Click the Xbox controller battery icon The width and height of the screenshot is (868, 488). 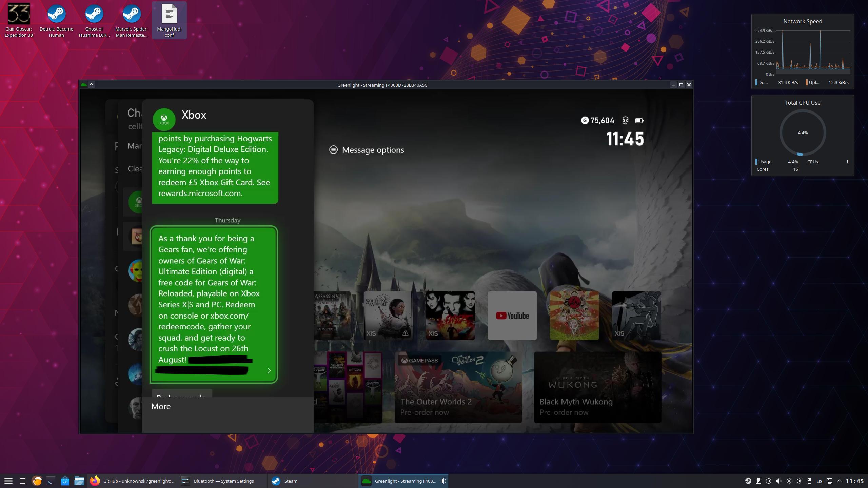[639, 120]
